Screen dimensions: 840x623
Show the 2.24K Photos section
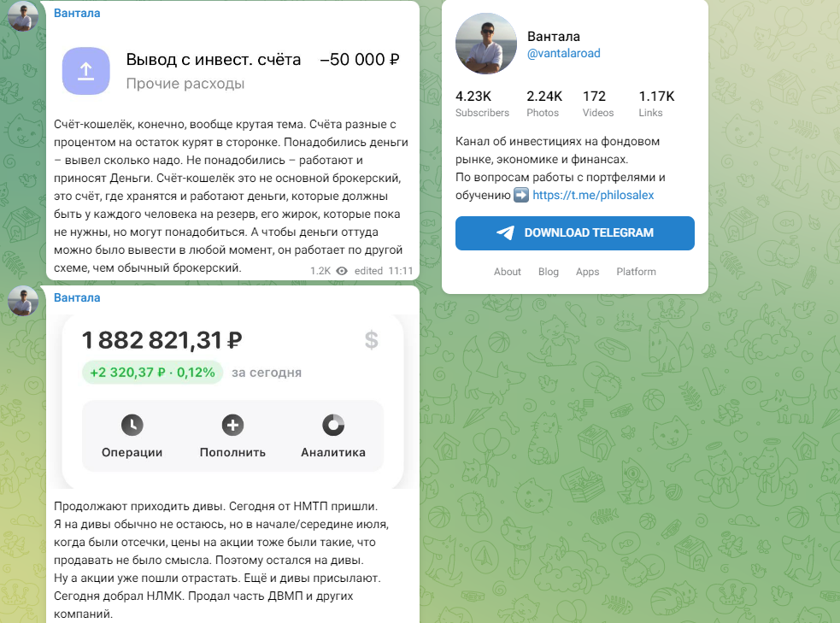point(543,103)
